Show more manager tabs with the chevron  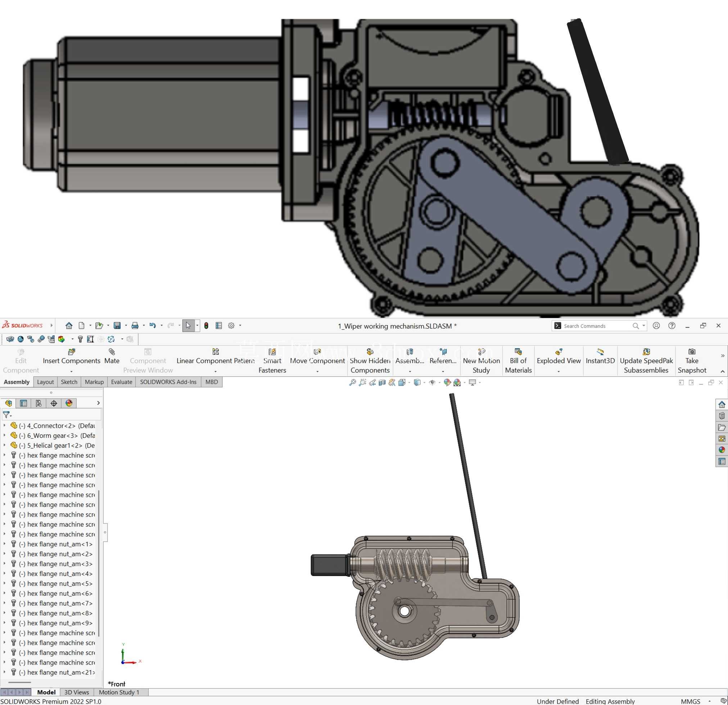[x=98, y=403]
